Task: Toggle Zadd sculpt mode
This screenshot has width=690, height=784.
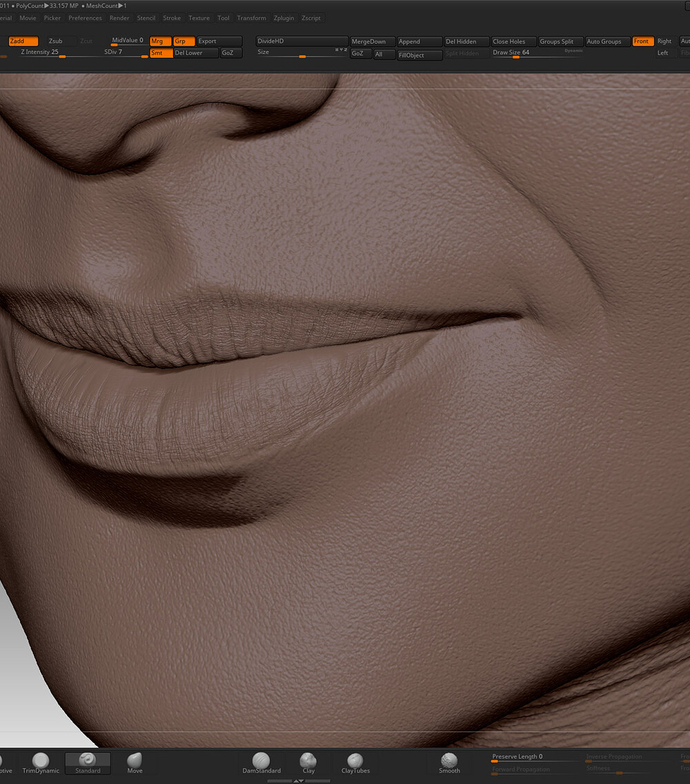Action: coord(23,41)
